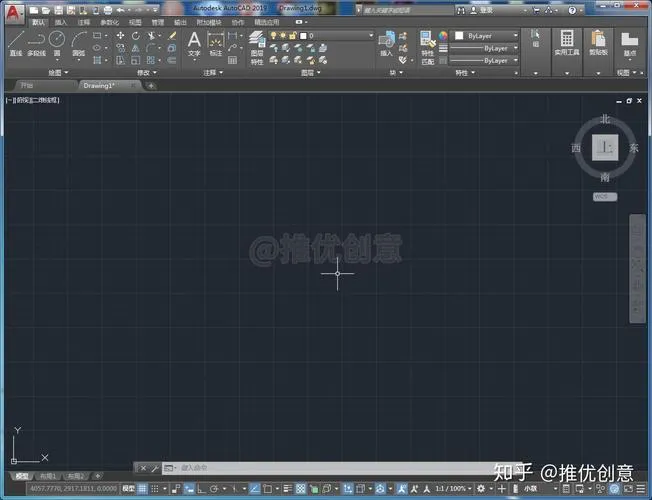This screenshot has height=500, width=652.
Task: Click the object color wheel swatch
Action: tap(443, 36)
